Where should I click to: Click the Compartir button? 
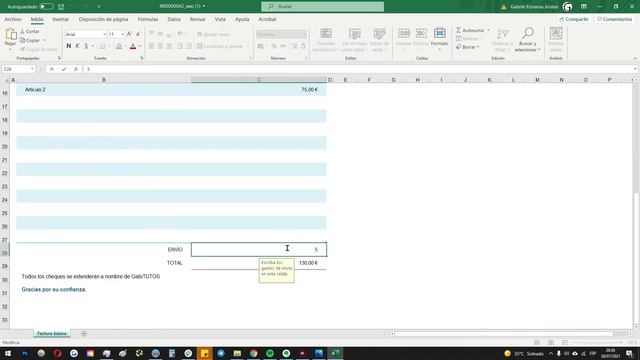point(574,19)
